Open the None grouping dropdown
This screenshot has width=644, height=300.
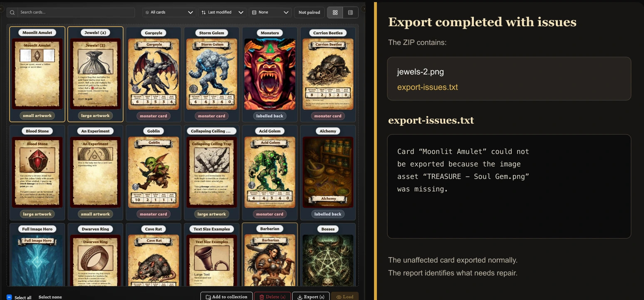click(x=270, y=12)
